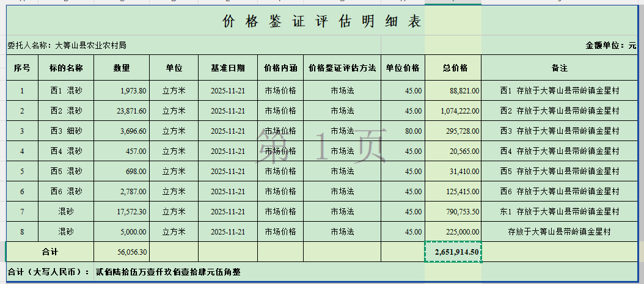Select the 西4 混砂 name cell

pyautogui.click(x=66, y=151)
